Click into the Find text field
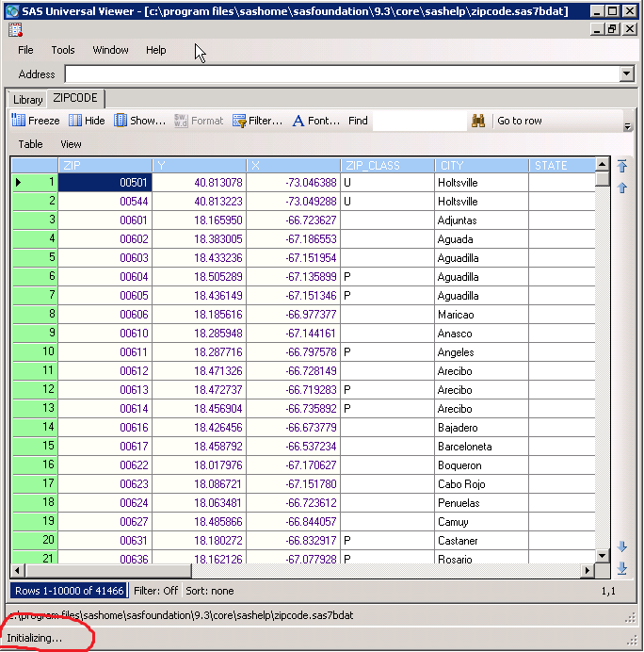This screenshot has height=652, width=644. [420, 121]
